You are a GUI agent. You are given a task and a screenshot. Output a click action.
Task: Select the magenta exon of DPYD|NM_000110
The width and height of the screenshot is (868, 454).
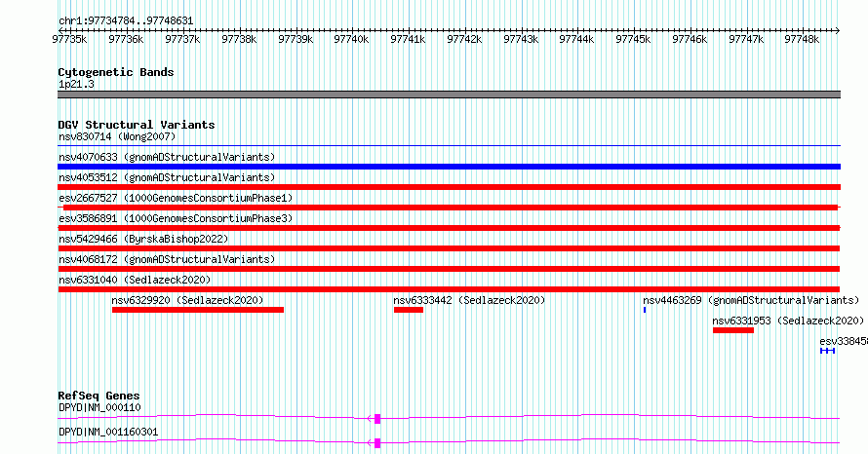coord(377,419)
